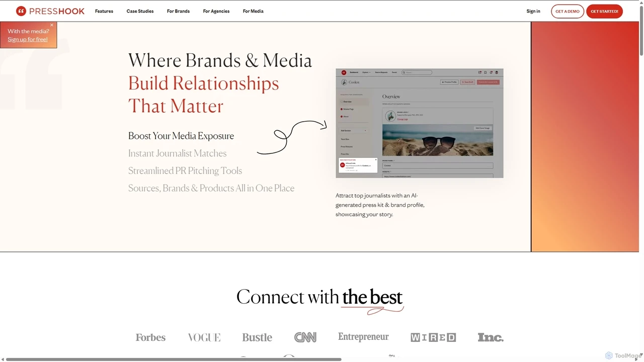Click the GET A DEMO button
The height and width of the screenshot is (362, 644).
coord(568,11)
